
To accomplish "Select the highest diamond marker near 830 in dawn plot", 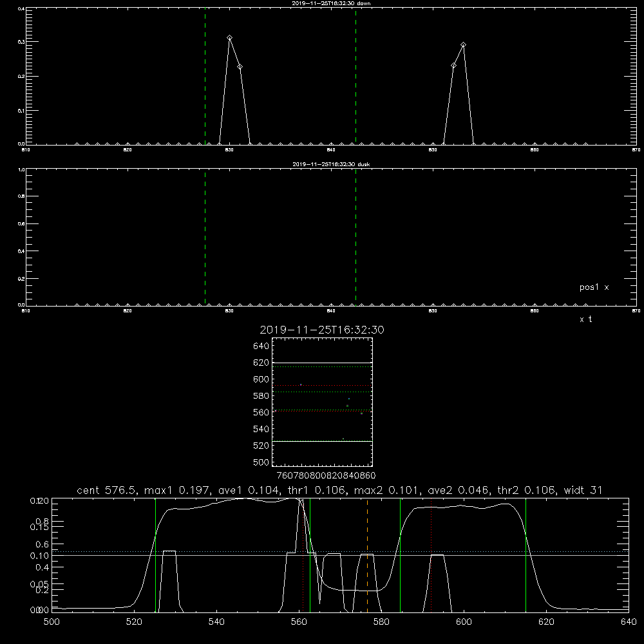I will (230, 38).
